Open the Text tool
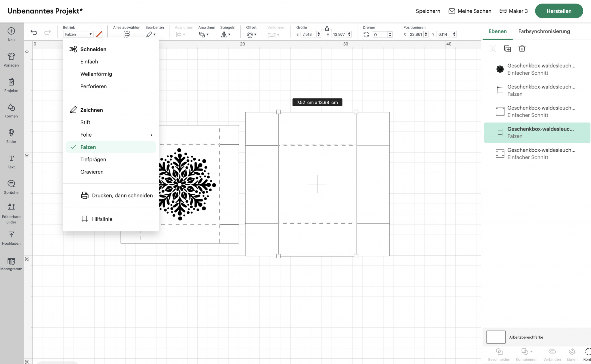591x364 pixels. pos(11,161)
